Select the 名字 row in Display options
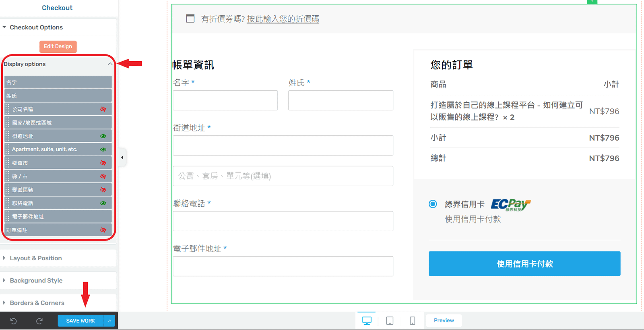Screen dimensions: 644x330 58,82
